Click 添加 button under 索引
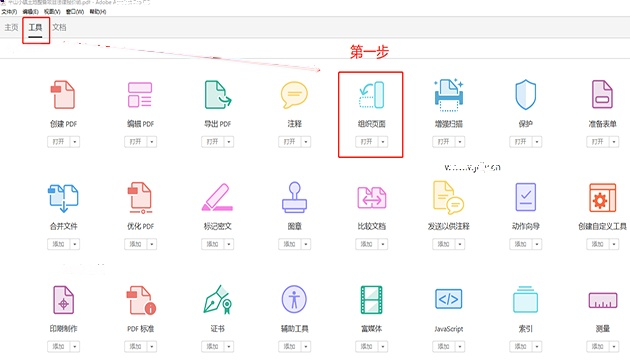The image size is (630, 360). 521,346
